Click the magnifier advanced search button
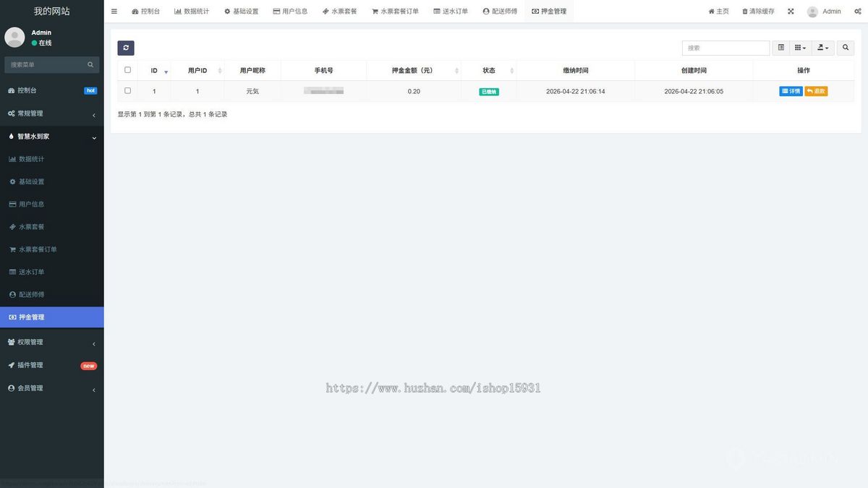This screenshot has height=488, width=868. click(846, 48)
